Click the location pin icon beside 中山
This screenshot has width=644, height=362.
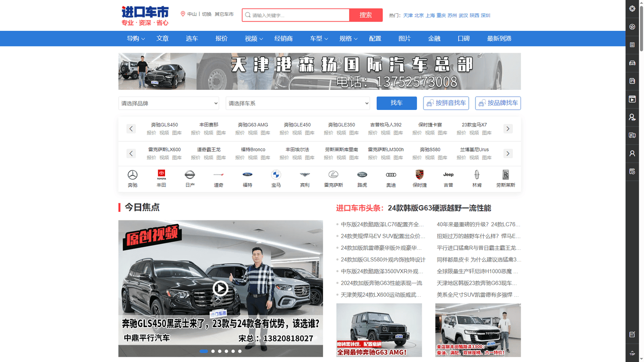[x=183, y=14]
